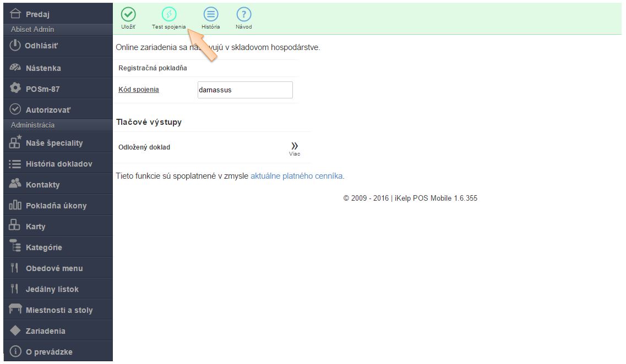This screenshot has height=364, width=626.
Task: Open Miestnosti a stoly
Action: 59,310
